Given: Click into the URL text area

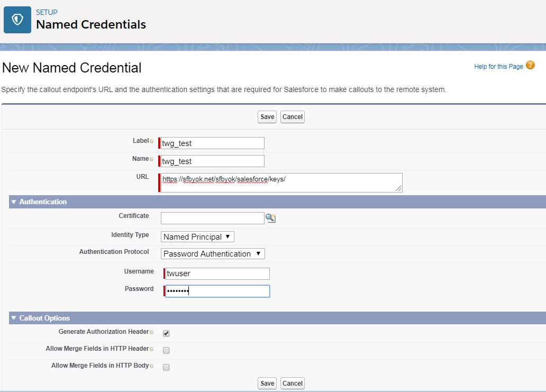Looking at the screenshot, I should click(280, 183).
